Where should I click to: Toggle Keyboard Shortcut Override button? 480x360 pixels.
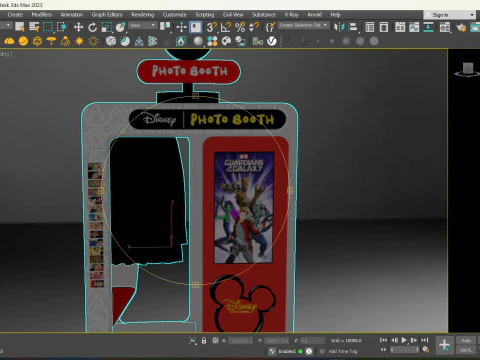(x=196, y=27)
